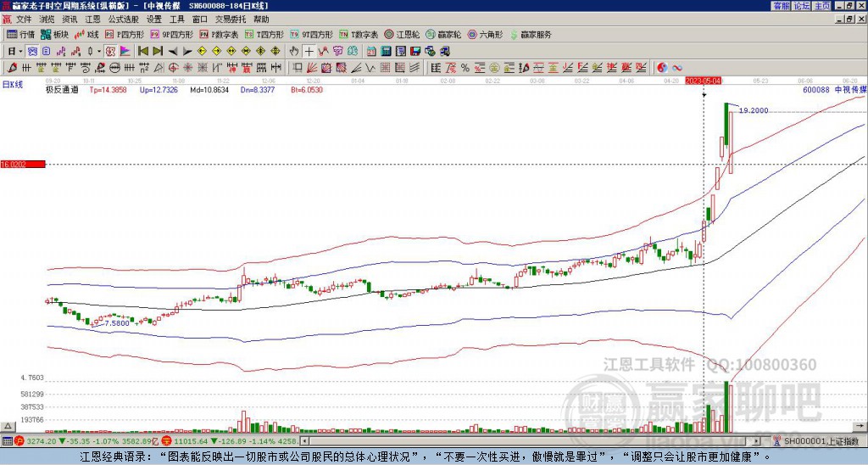Open the 六角形 hexagon tool

pyautogui.click(x=486, y=34)
